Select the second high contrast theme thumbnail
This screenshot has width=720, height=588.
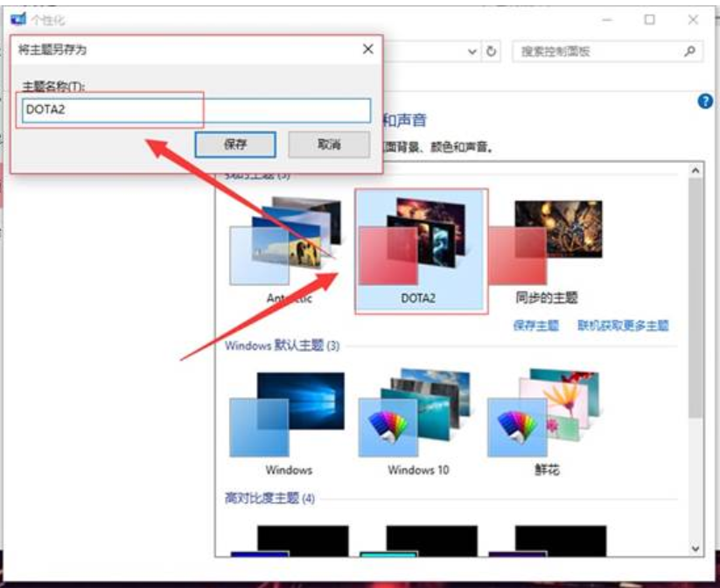click(419, 541)
